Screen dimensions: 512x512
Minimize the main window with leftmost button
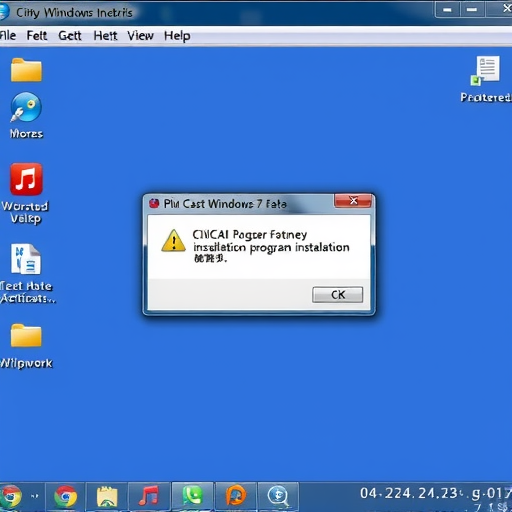[x=447, y=10]
